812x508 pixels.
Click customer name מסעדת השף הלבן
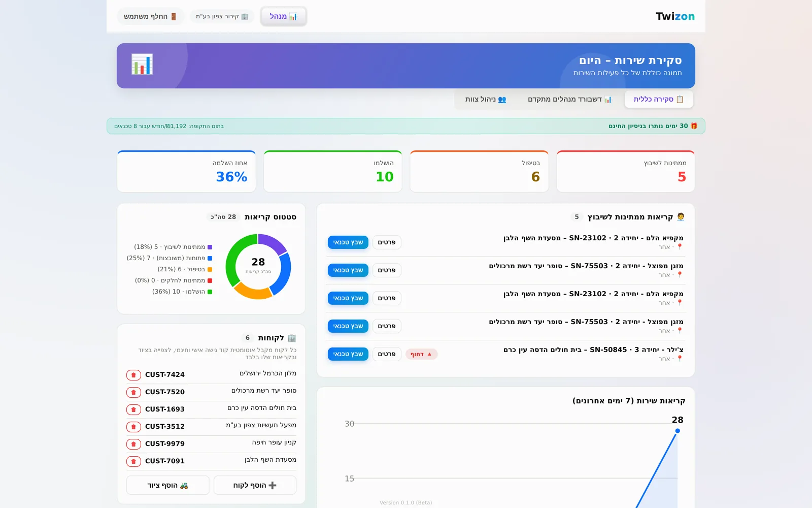pos(270,460)
